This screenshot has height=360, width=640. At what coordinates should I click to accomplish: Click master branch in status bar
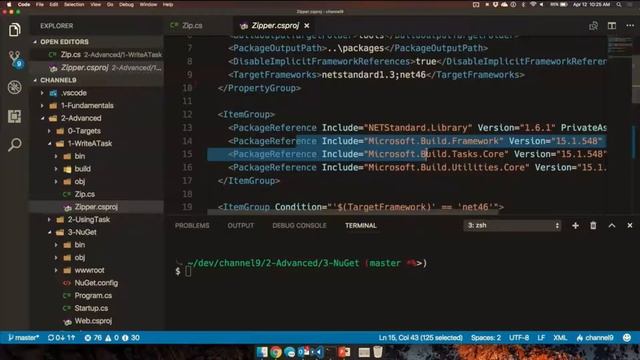click(x=24, y=338)
